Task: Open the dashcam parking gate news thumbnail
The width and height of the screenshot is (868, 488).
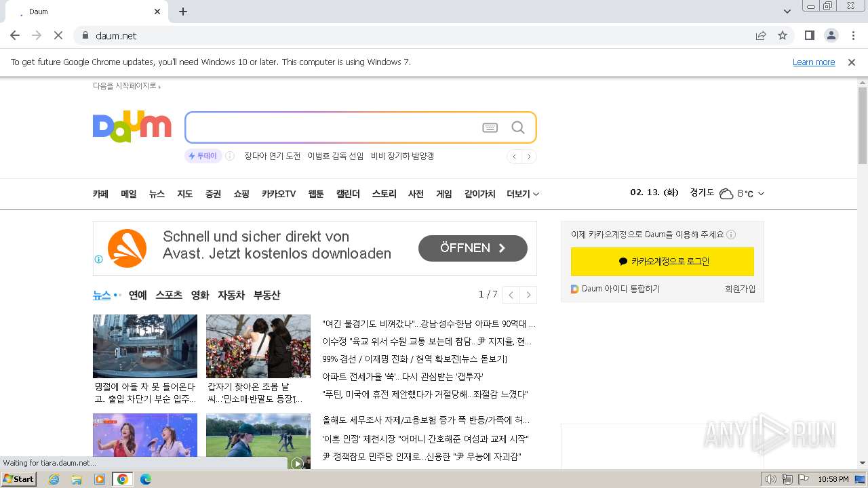Action: click(145, 346)
